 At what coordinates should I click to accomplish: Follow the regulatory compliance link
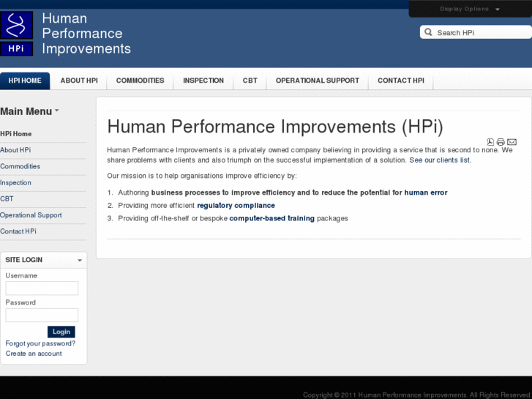[x=236, y=206]
